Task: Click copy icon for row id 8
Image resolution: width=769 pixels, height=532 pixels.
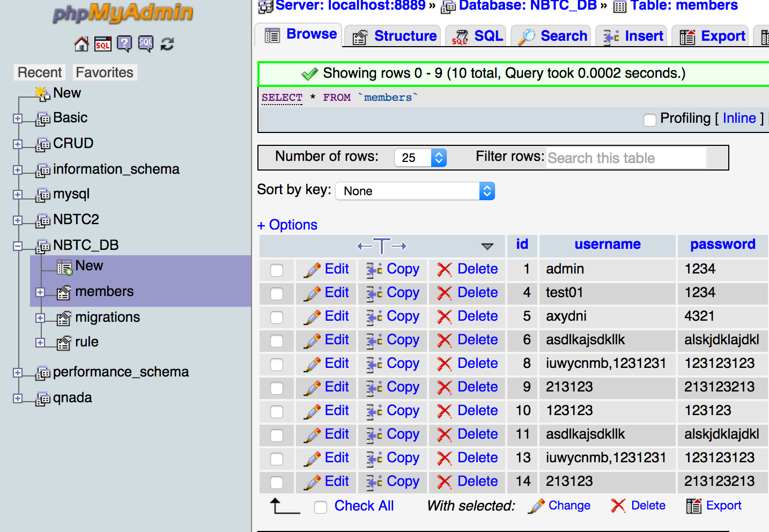Action: [x=374, y=364]
